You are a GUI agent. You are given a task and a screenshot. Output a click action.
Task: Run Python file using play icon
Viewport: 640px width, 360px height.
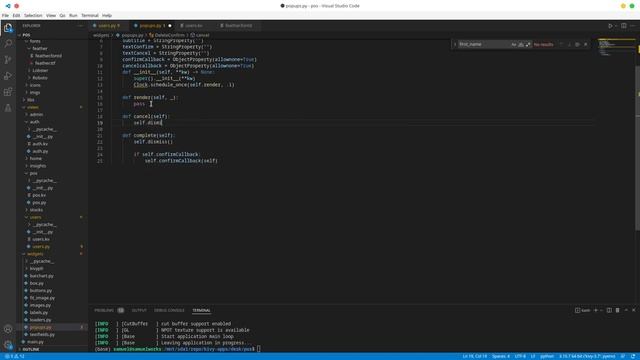pyautogui.click(x=610, y=26)
